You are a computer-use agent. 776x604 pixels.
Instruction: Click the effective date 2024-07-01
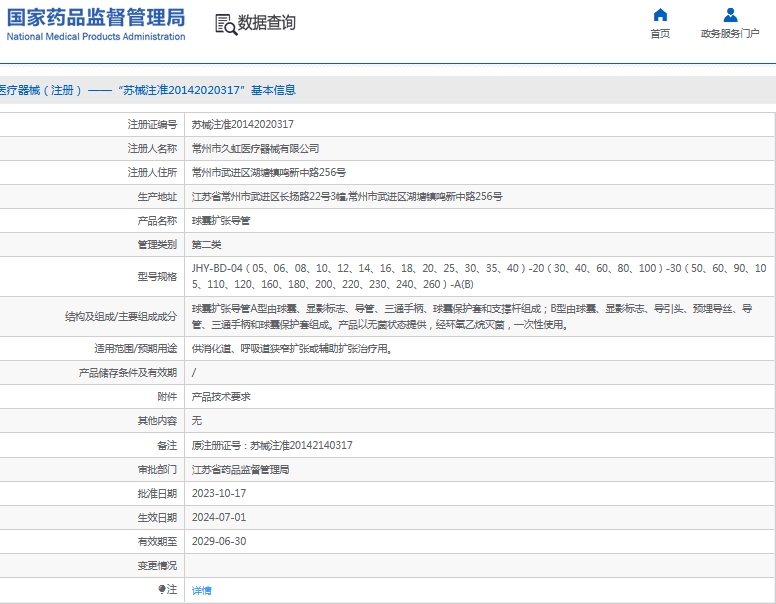click(219, 517)
